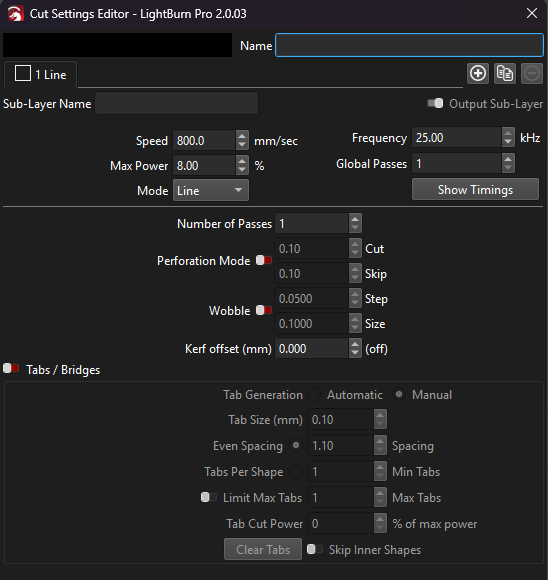This screenshot has height=580, width=548.
Task: Click the Global Passes field
Action: tap(457, 163)
